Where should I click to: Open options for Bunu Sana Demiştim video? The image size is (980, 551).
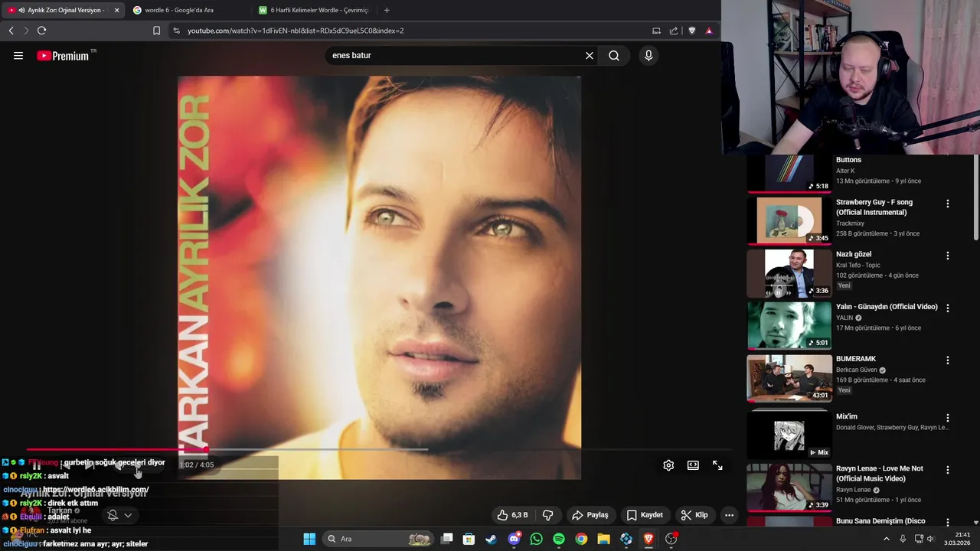(x=948, y=522)
